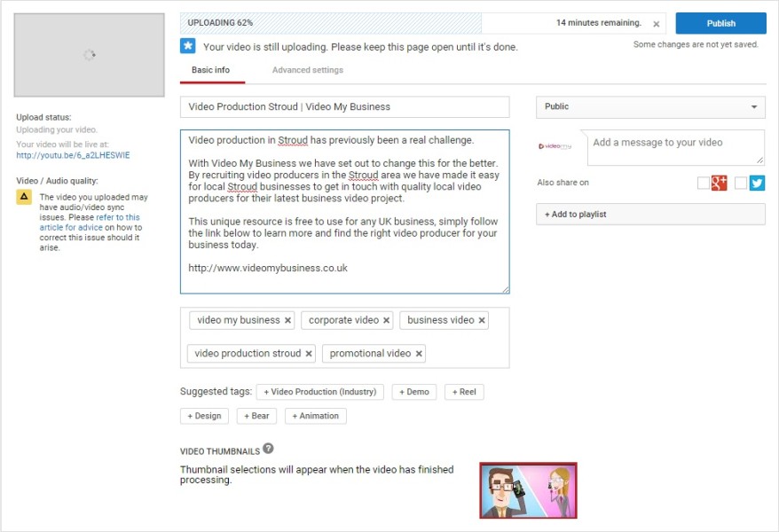Remove the 'video my business' tag
Screen dimensions: 779x532
pyautogui.click(x=287, y=321)
